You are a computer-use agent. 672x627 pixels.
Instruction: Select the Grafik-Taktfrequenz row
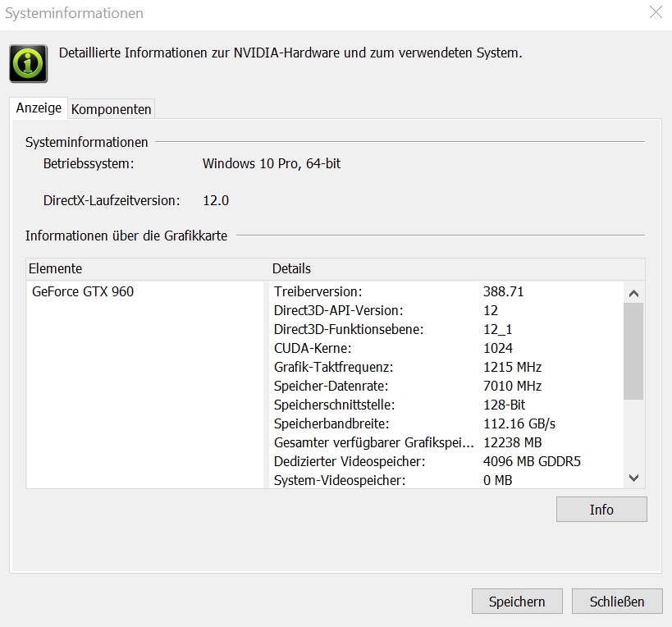tap(446, 367)
